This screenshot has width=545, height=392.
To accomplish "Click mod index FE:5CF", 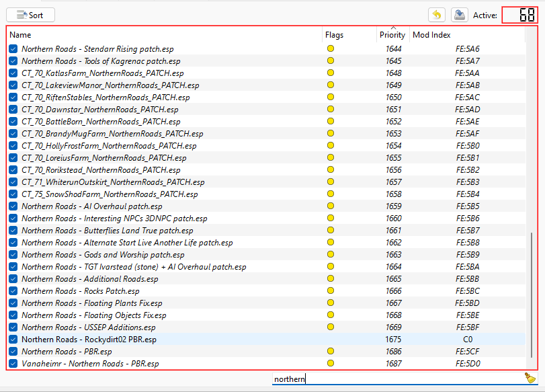I will click(x=467, y=351).
